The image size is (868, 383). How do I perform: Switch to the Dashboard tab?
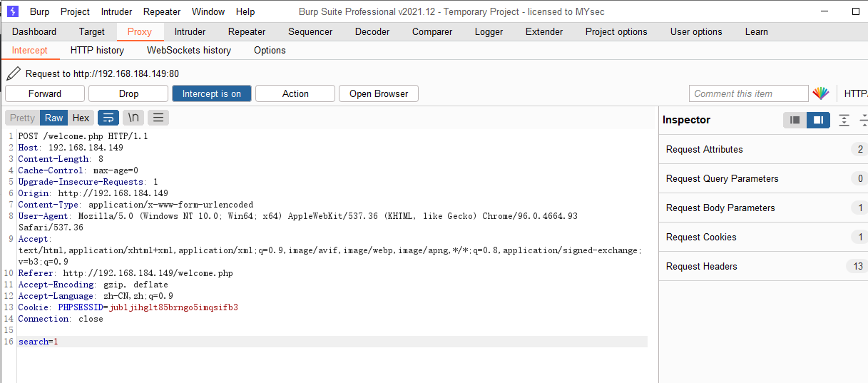click(x=34, y=31)
